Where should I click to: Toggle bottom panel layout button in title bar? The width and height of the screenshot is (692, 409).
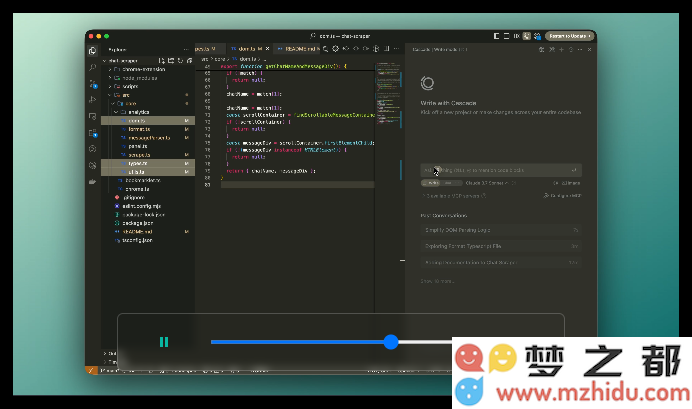pos(506,36)
